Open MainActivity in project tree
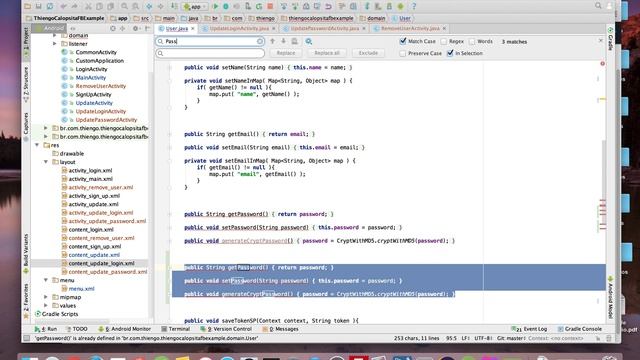The height and width of the screenshot is (360, 640). click(91, 78)
